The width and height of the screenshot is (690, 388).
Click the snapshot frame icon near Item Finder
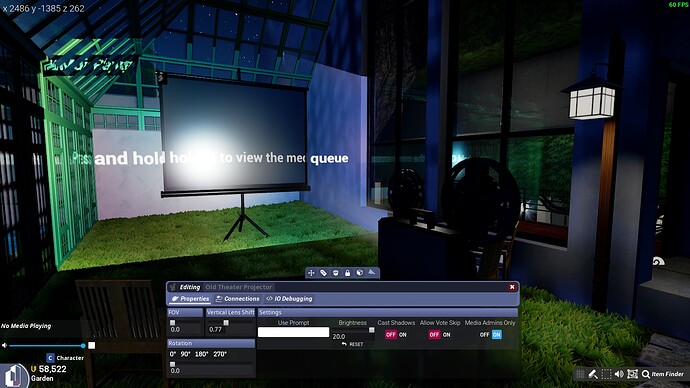[x=632, y=374]
